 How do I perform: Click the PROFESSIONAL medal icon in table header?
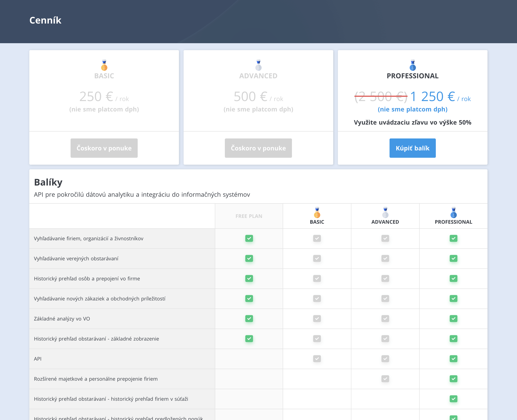453,213
